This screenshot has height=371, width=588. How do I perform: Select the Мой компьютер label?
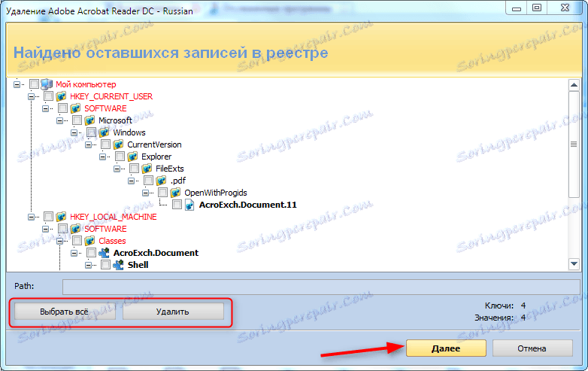tap(86, 84)
